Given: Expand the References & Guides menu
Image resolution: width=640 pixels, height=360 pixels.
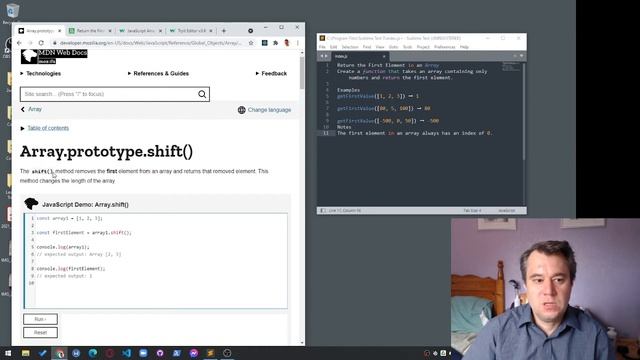Looking at the screenshot, I should click(x=158, y=73).
